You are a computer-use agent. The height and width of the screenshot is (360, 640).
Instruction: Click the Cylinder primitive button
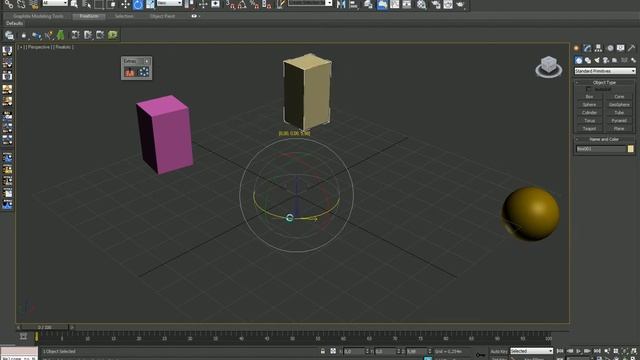click(x=589, y=113)
